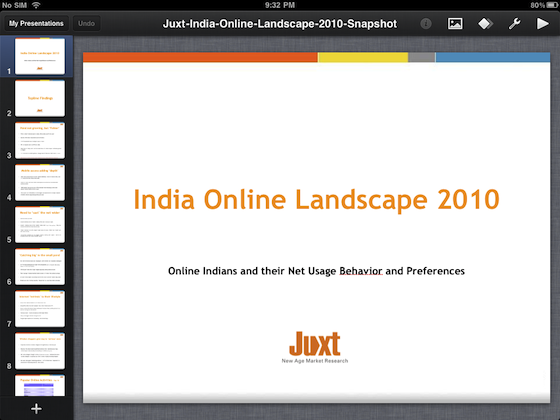Tap the 'New Age Market Research' tagline

coord(315,361)
